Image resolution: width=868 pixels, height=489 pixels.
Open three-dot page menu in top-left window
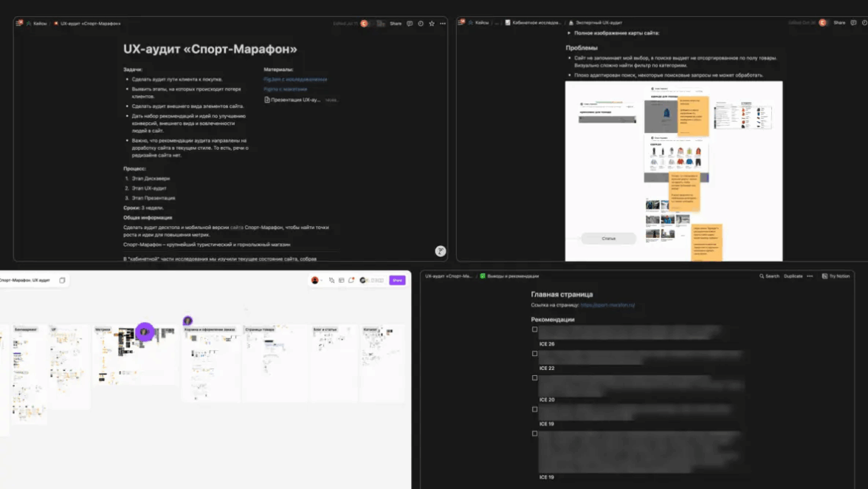[443, 24]
